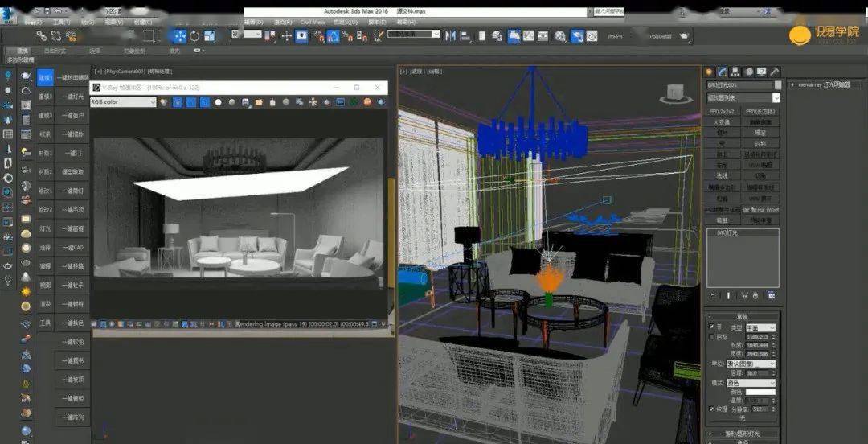This screenshot has height=444, width=868.
Task: Collapse the 常规 rollout header
Action: click(x=743, y=316)
